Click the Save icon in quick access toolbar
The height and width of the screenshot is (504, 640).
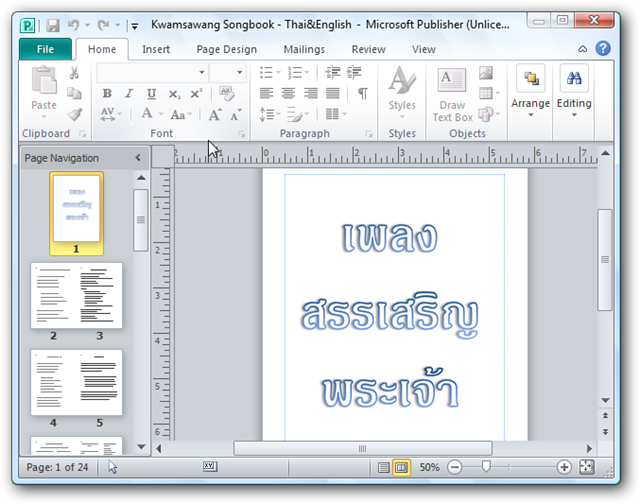53,26
